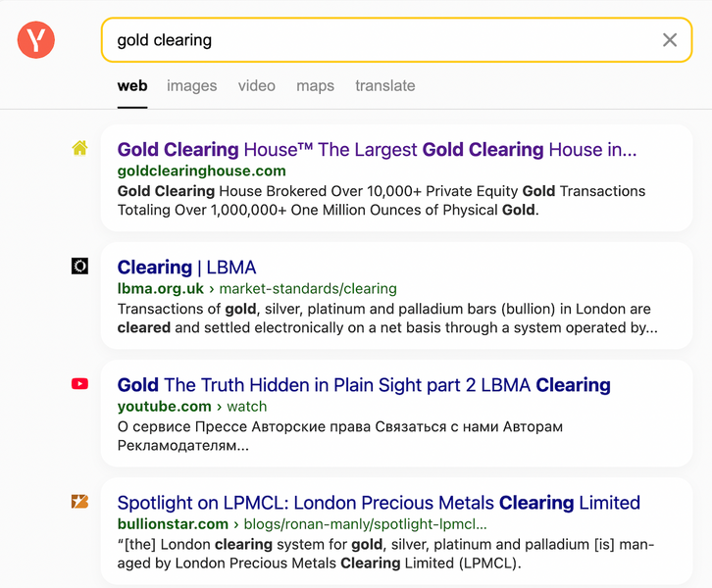
Task: Switch to the video tab
Action: coord(256,85)
